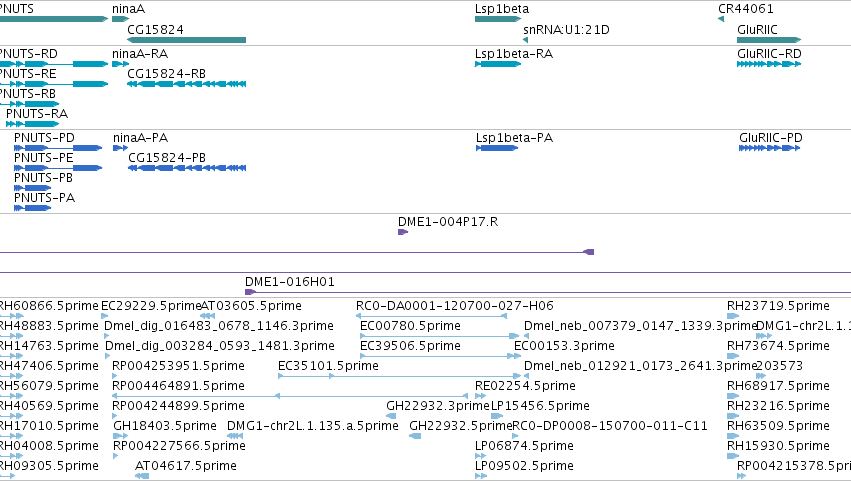Select the EC35101.5prime EST label
This screenshot has height=481, width=851.
click(x=328, y=366)
